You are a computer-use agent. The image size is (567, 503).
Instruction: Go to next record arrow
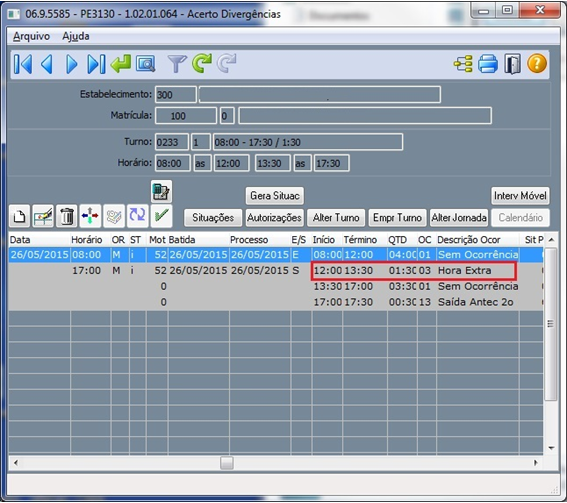[x=72, y=64]
